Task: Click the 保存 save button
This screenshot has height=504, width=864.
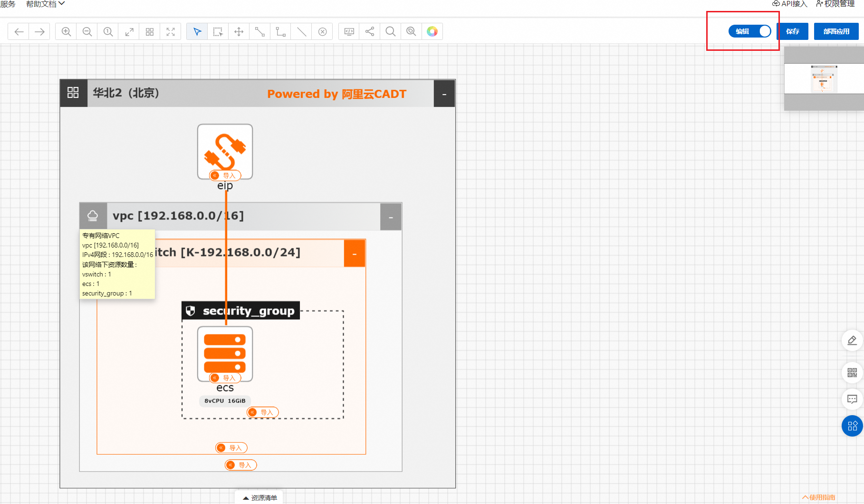Action: (793, 31)
